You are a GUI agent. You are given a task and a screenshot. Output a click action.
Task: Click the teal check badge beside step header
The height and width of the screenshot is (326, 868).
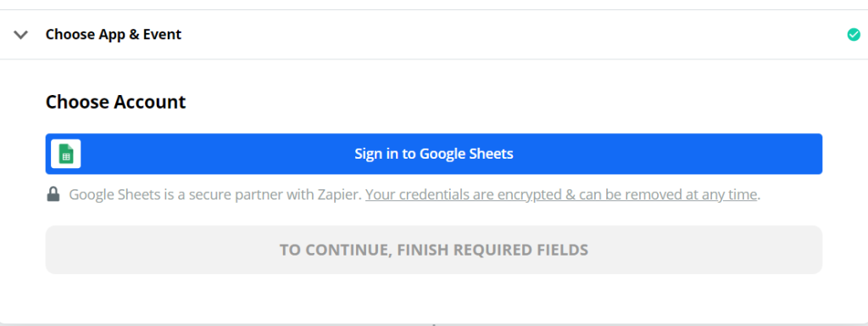click(x=854, y=35)
